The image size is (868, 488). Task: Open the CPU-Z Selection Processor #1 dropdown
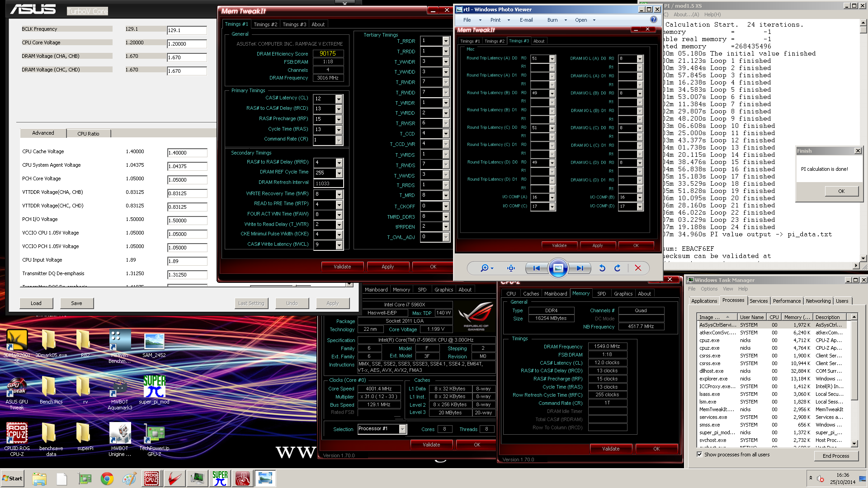(x=402, y=429)
